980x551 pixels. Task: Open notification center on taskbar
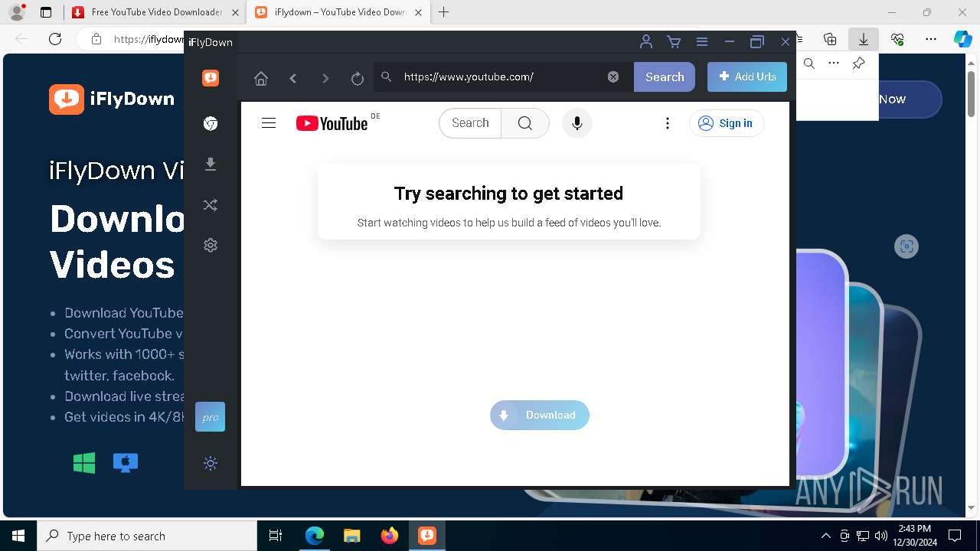click(955, 536)
